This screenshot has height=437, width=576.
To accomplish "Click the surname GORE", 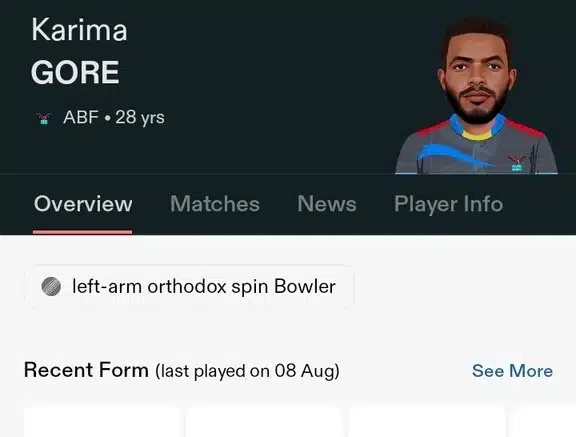I will [75, 72].
